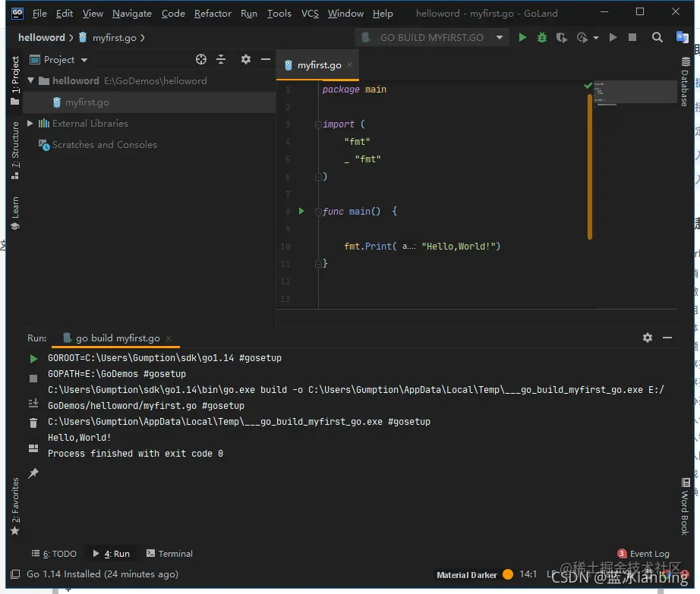Open the Database side panel

coord(686,82)
